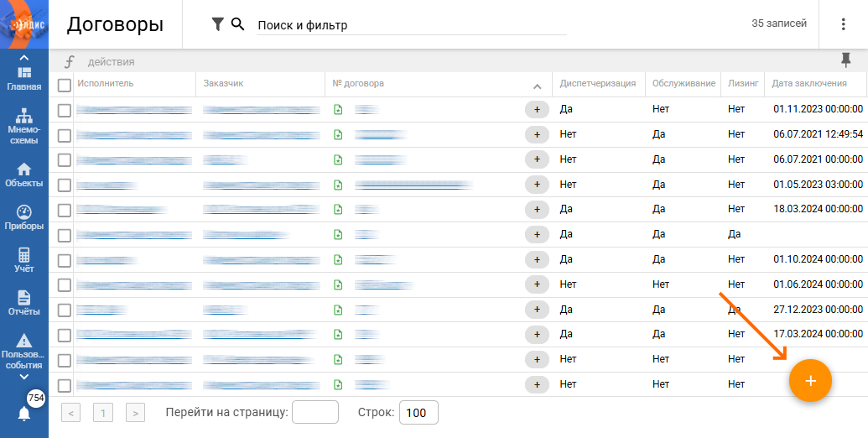Toggle the select-all header checkbox
Image resolution: width=868 pixels, height=438 pixels.
pos(65,85)
